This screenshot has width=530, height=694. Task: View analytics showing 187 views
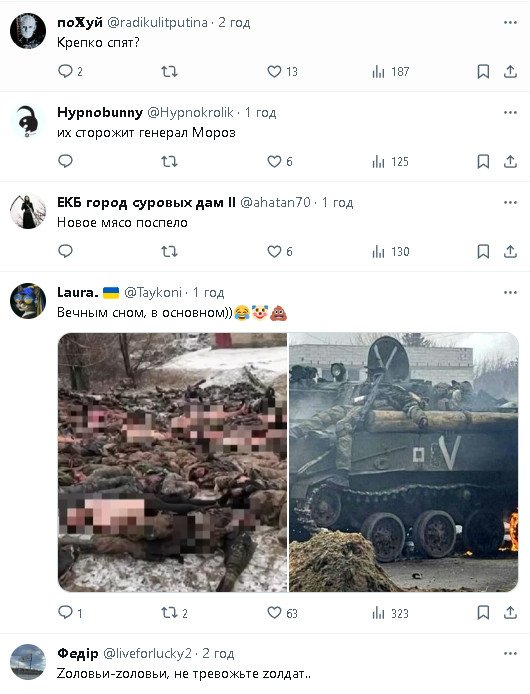coord(391,71)
